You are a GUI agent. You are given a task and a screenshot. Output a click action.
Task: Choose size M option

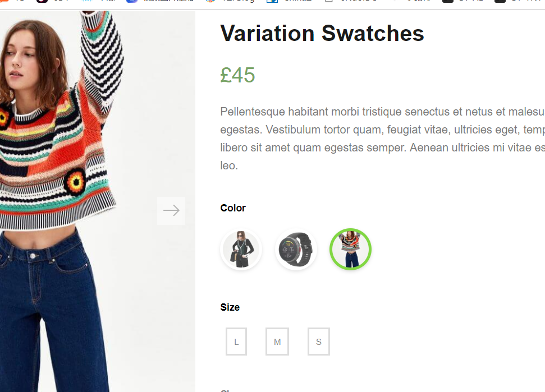277,342
